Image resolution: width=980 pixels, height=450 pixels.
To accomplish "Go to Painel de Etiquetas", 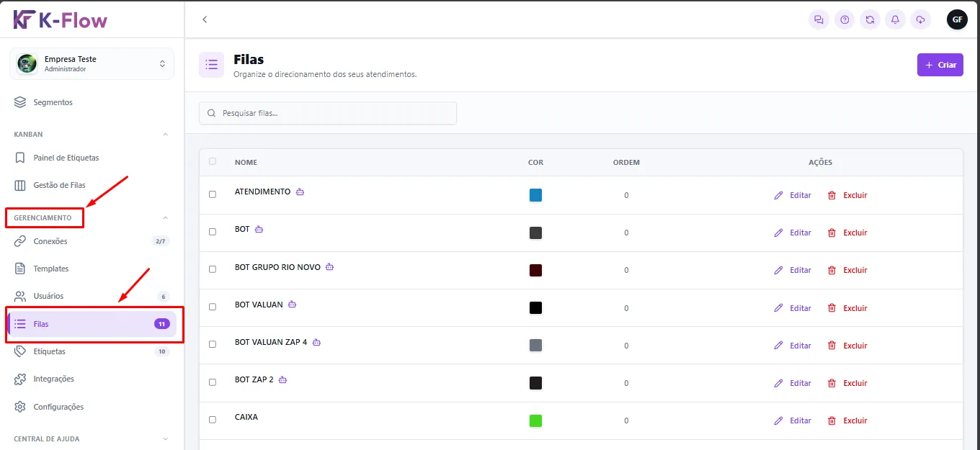I will coord(92,158).
